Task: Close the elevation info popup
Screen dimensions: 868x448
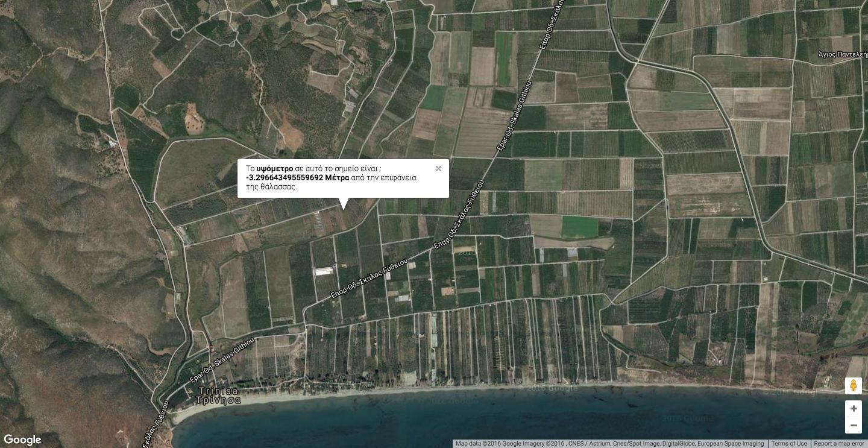Action: (x=438, y=169)
